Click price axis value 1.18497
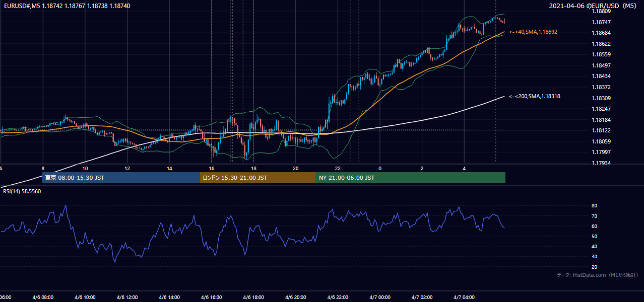The width and height of the screenshot is (644, 302). click(x=601, y=65)
